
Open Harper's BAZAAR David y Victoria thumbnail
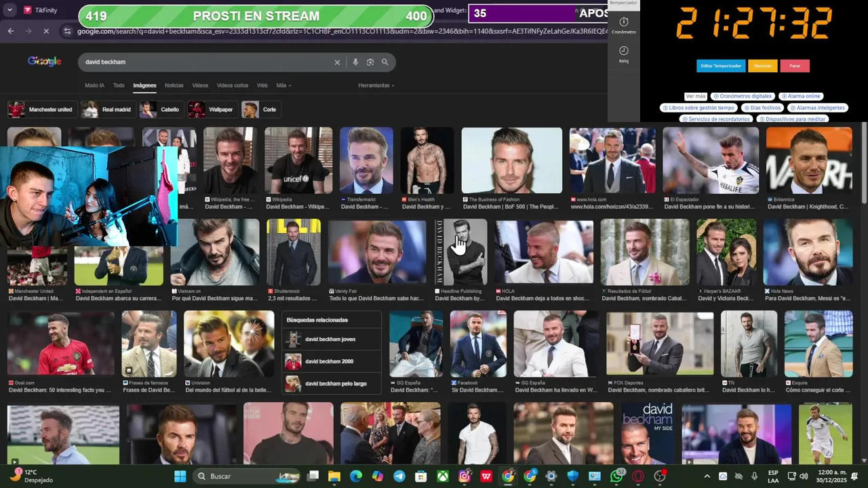pos(726,252)
